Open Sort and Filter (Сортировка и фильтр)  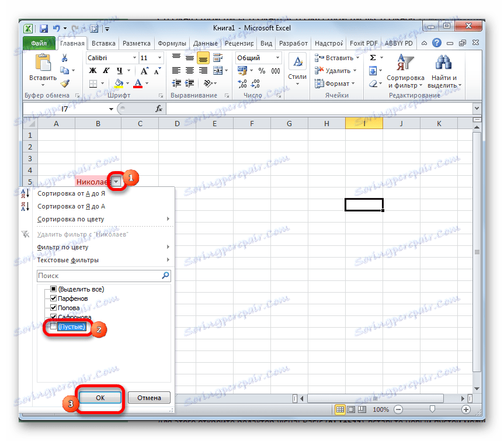tap(405, 71)
